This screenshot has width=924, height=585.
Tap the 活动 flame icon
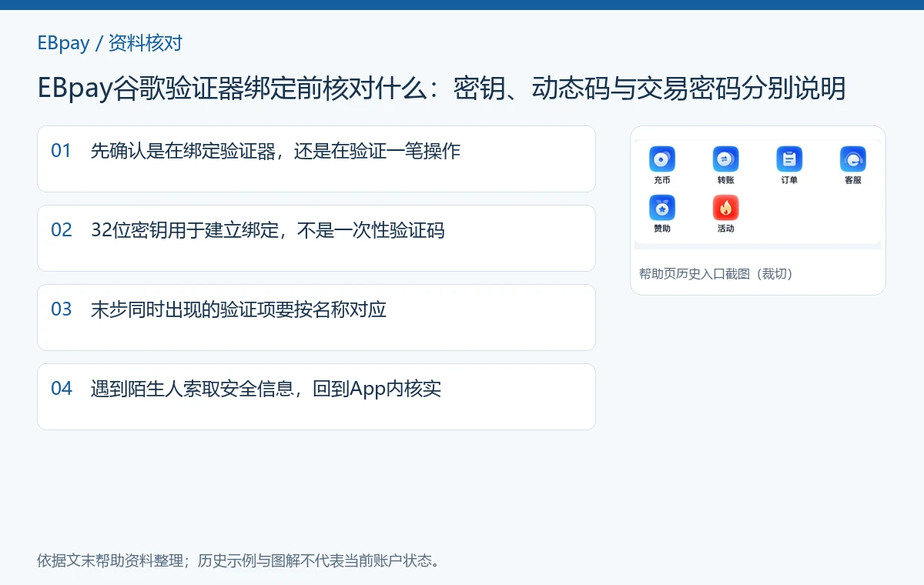[x=725, y=208]
